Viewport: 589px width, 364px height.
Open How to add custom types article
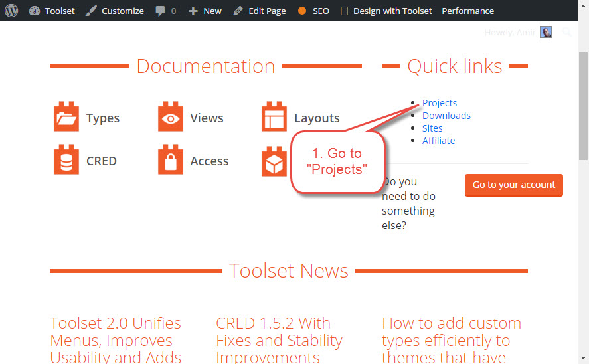click(452, 340)
